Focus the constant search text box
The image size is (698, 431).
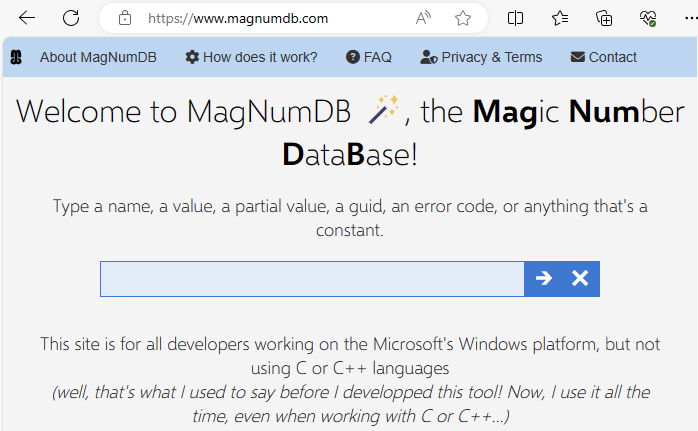(312, 279)
